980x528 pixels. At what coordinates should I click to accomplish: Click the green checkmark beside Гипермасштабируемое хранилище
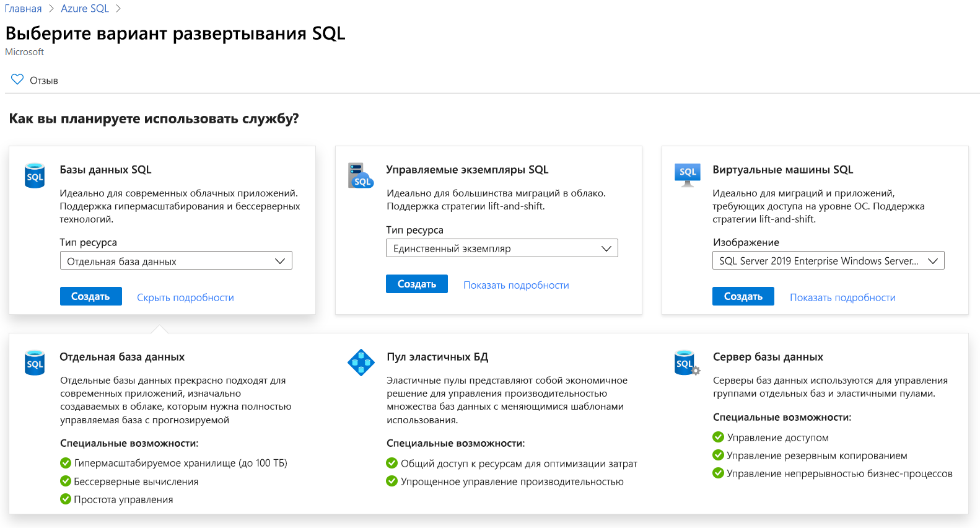tap(66, 463)
